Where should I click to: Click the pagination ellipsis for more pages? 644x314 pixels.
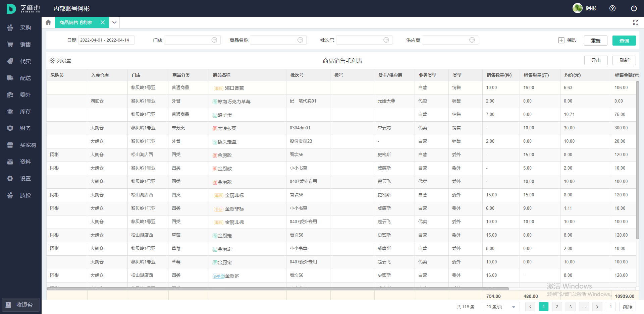584,307
